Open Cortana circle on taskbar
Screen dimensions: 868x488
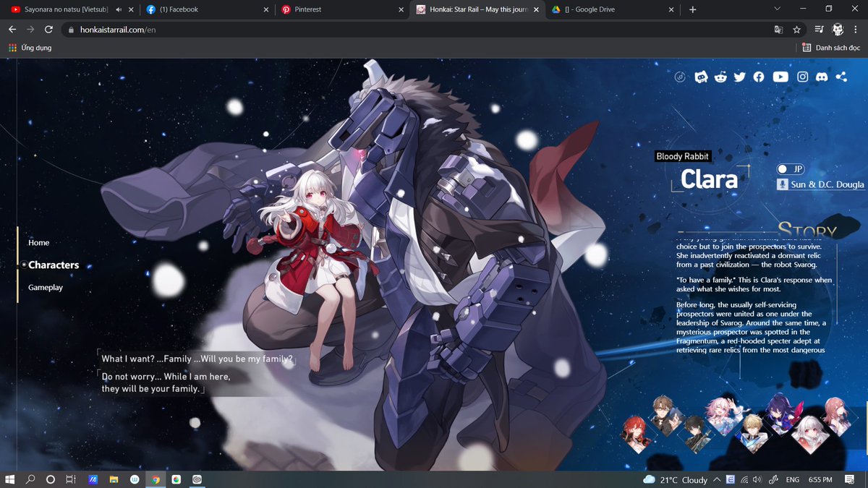[51, 479]
